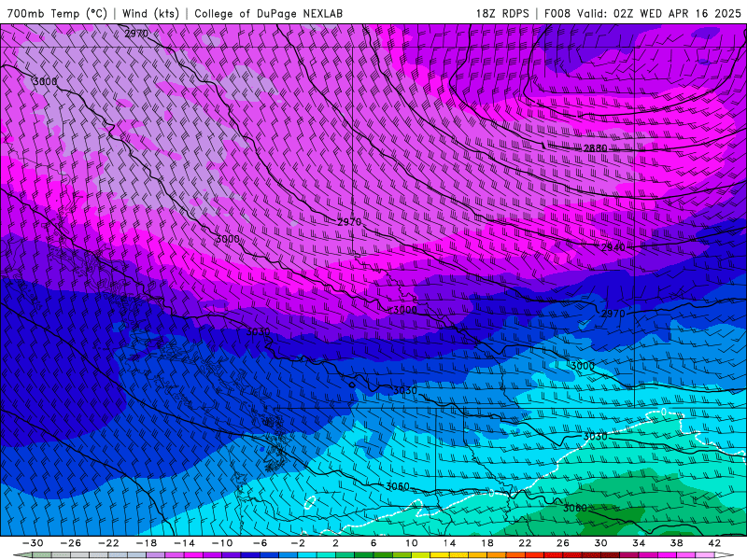
Task: Click the "College of DuPage NEXLAB" credit
Action: point(268,13)
